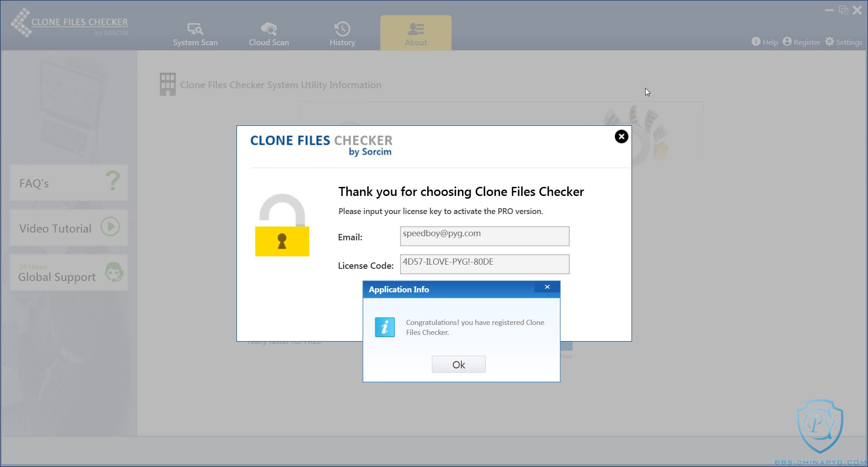Click 'Thank you for choosing Clone Files Checker' heading
This screenshot has width=868, height=467.
(461, 191)
